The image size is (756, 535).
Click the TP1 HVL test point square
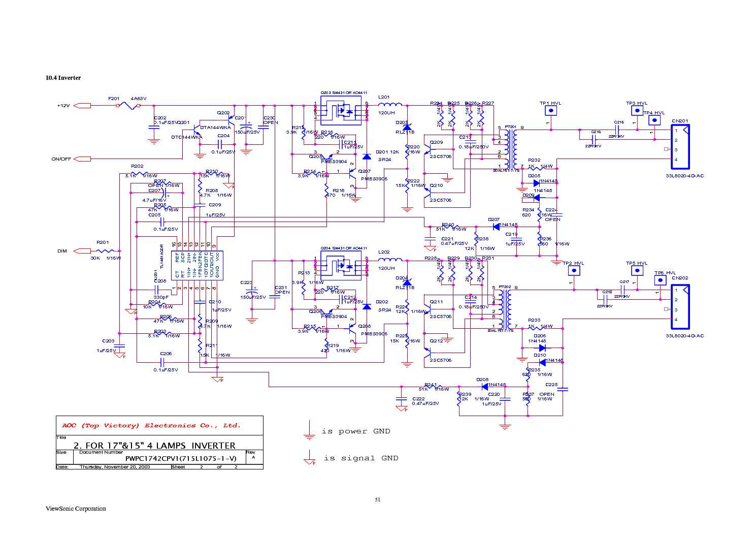coord(551,110)
